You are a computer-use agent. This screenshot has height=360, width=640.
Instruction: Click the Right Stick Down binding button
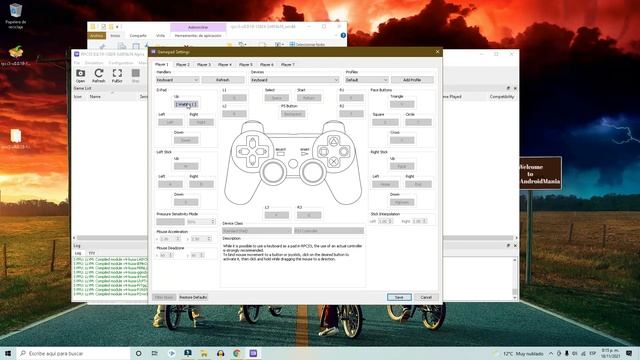point(402,202)
